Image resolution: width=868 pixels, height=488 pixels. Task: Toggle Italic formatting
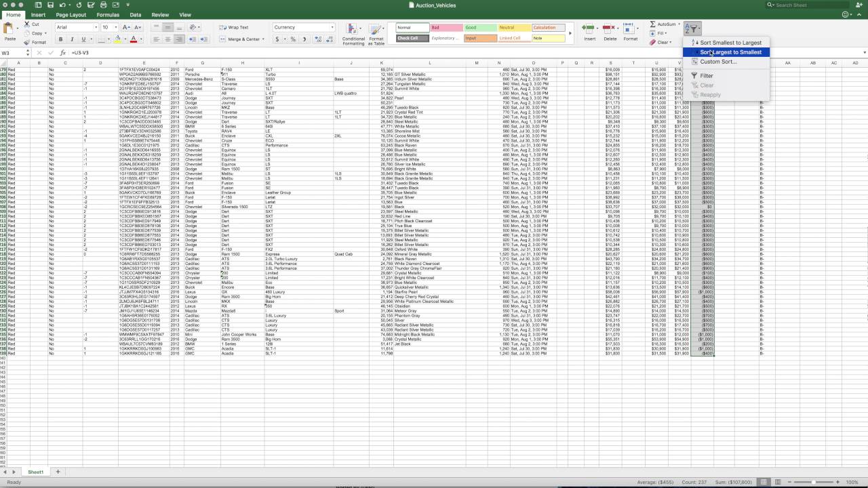73,39
